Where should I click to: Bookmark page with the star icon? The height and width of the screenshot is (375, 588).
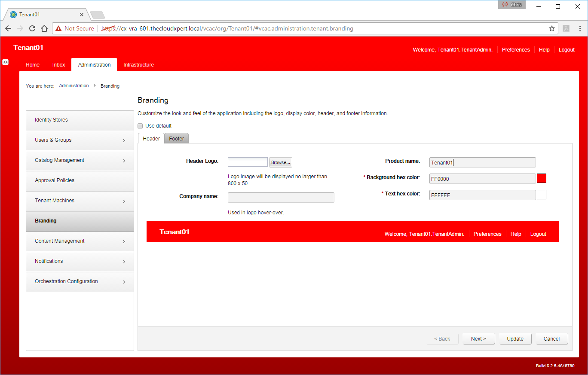[x=552, y=28]
